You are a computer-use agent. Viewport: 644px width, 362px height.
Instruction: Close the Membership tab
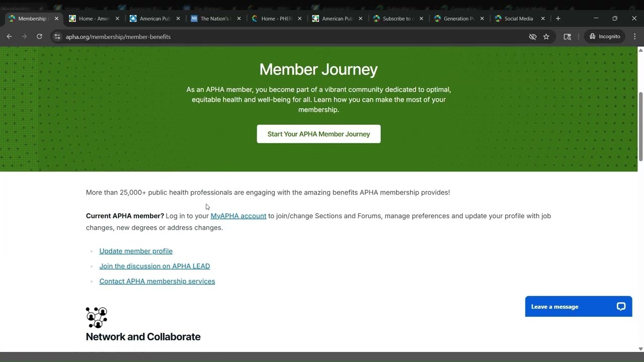pyautogui.click(x=56, y=19)
